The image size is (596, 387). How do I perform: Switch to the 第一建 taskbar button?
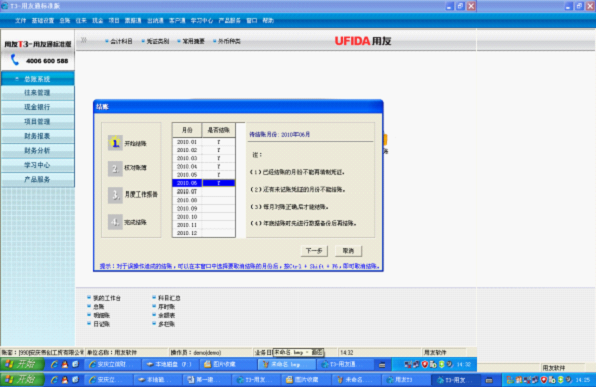coord(206,380)
